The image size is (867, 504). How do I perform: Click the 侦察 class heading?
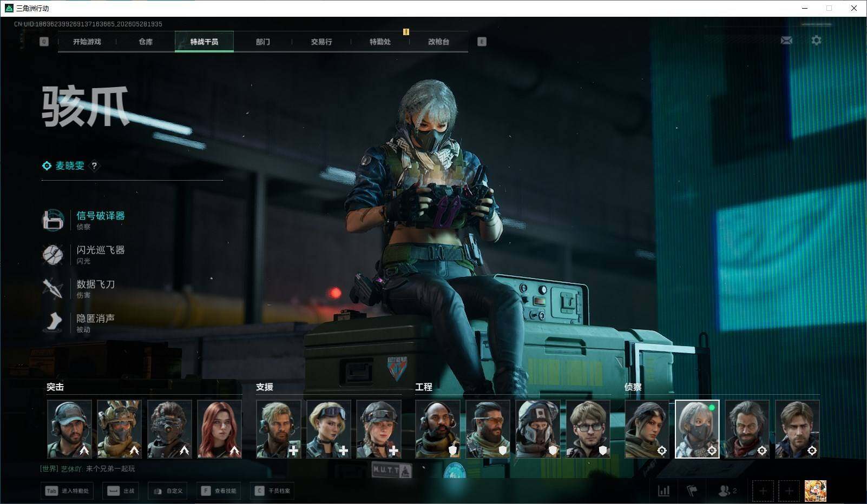pos(633,387)
